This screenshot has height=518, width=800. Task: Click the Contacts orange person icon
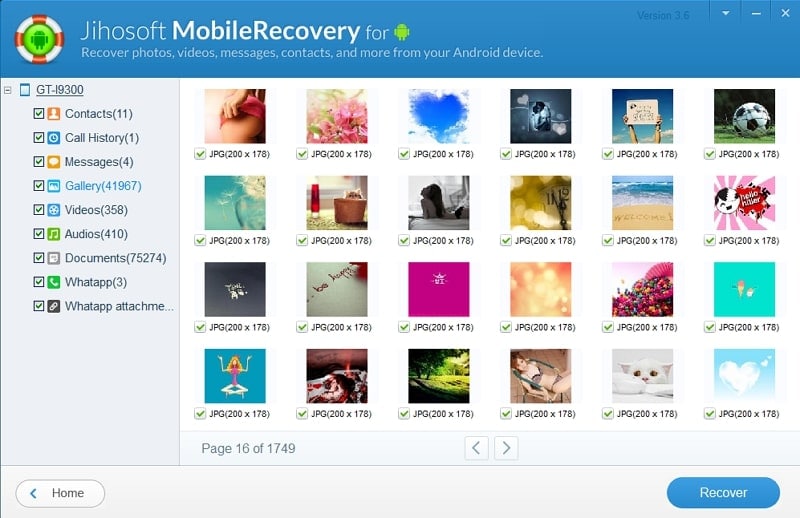click(54, 113)
